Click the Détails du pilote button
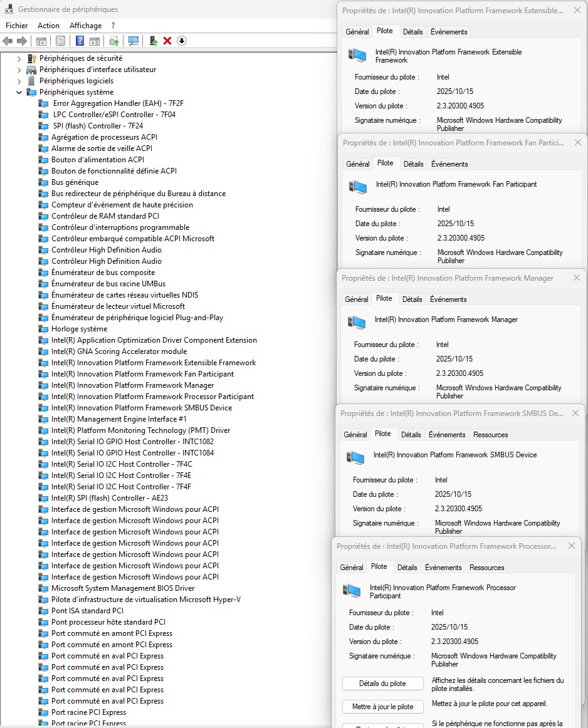This screenshot has height=728, width=588. click(382, 684)
